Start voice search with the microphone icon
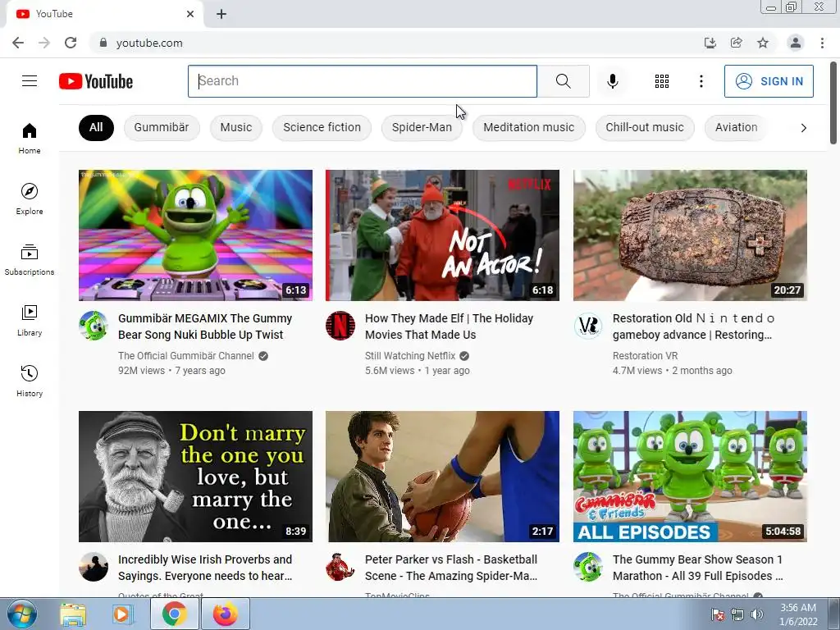840x630 pixels. 612,81
